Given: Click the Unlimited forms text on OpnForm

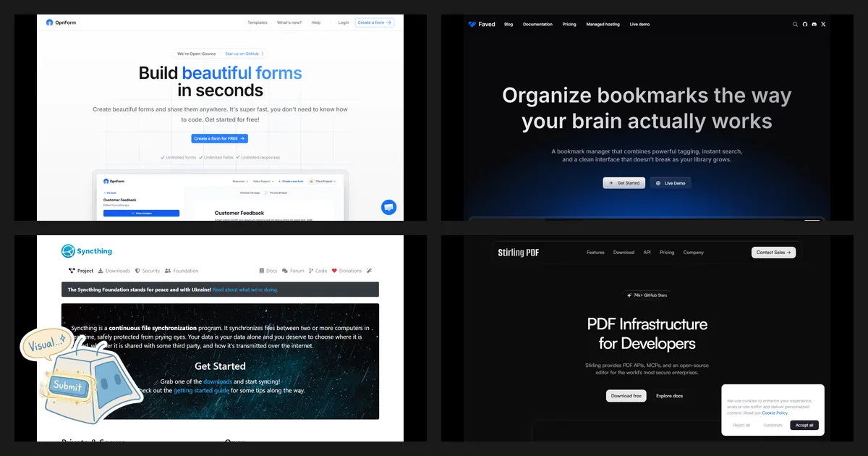Looking at the screenshot, I should [x=179, y=157].
